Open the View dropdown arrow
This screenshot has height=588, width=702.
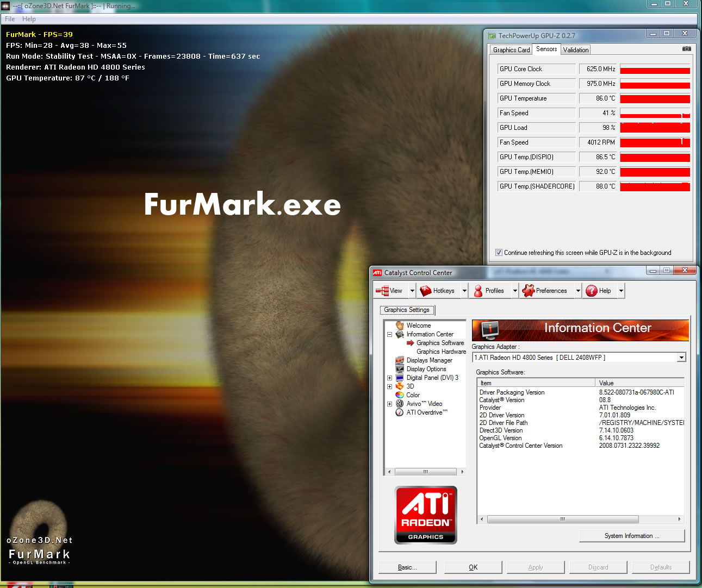click(x=412, y=291)
